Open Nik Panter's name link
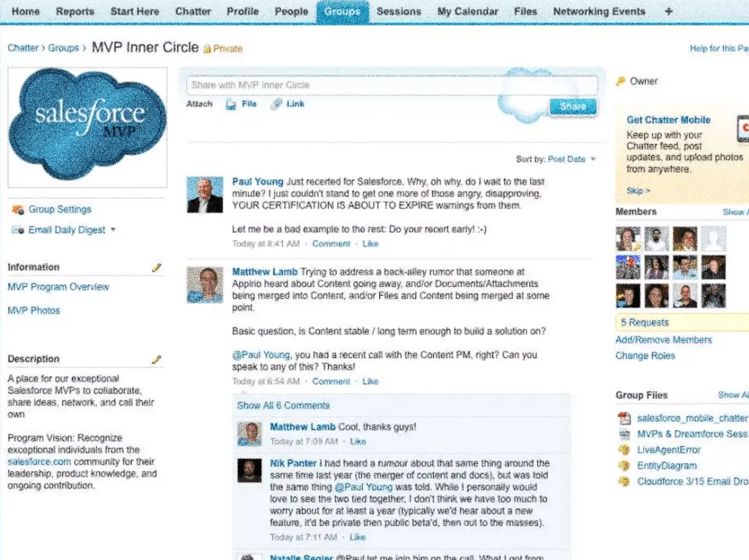The height and width of the screenshot is (560, 749). click(x=292, y=463)
